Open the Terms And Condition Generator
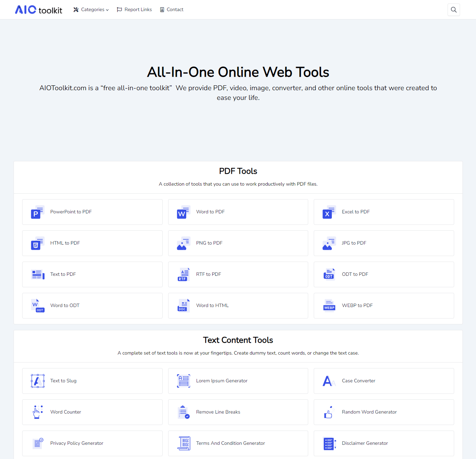 pyautogui.click(x=238, y=443)
